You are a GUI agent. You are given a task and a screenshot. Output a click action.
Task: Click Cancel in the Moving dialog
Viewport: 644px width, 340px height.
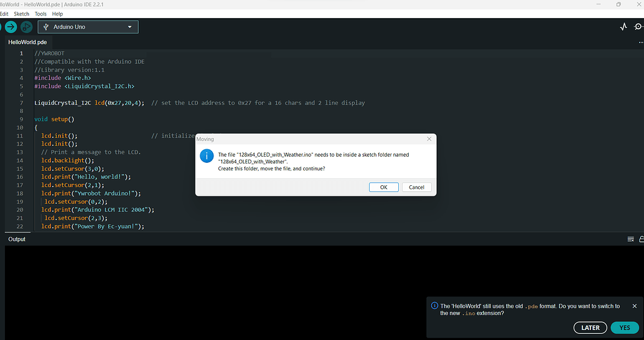(x=416, y=187)
